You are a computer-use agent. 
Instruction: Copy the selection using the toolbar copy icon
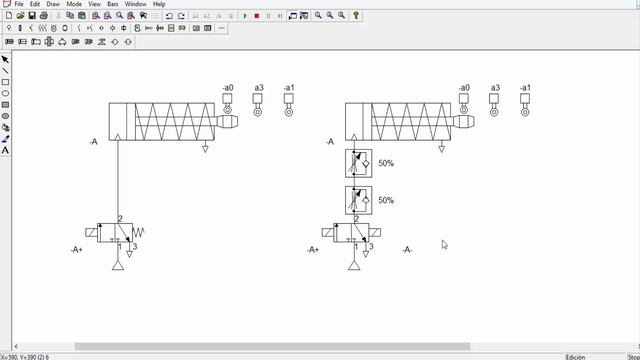coord(70,16)
